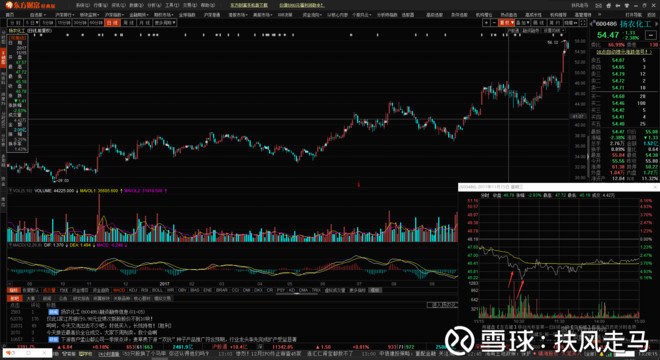
Task: Toggle 隐藏 button in chart toolbar
Action: pos(571,23)
